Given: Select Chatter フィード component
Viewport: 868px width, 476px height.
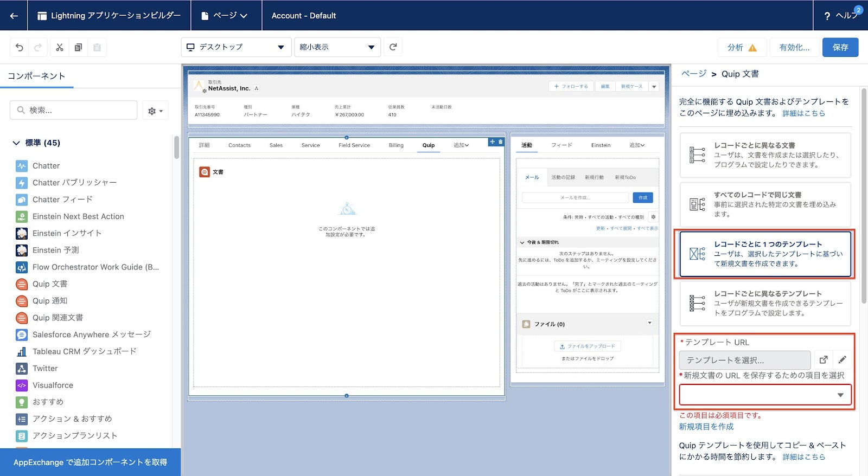Looking at the screenshot, I should tap(54, 200).
